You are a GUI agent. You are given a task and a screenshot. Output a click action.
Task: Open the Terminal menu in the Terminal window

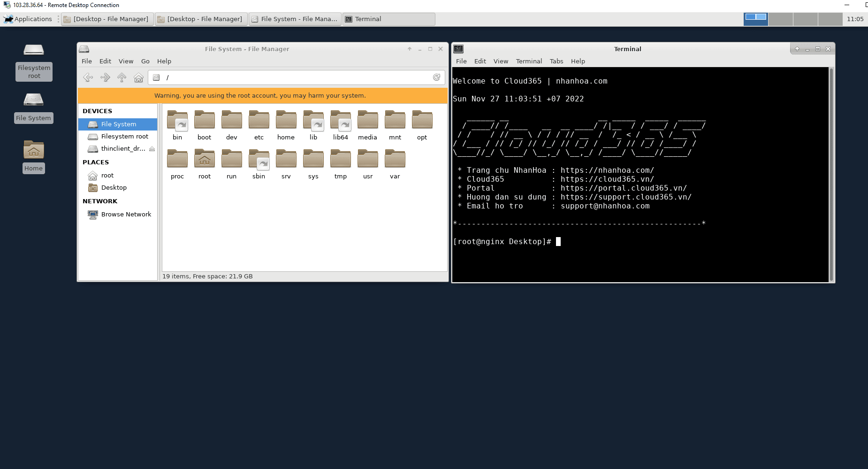528,61
